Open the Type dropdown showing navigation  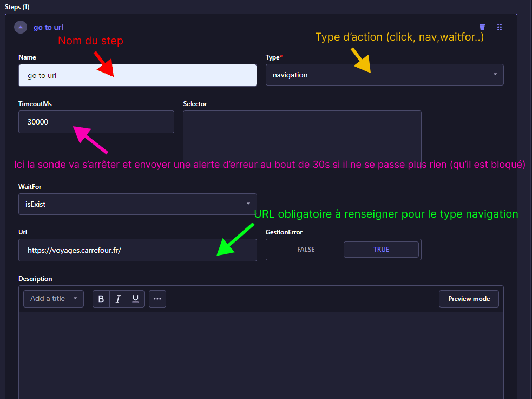pyautogui.click(x=384, y=75)
